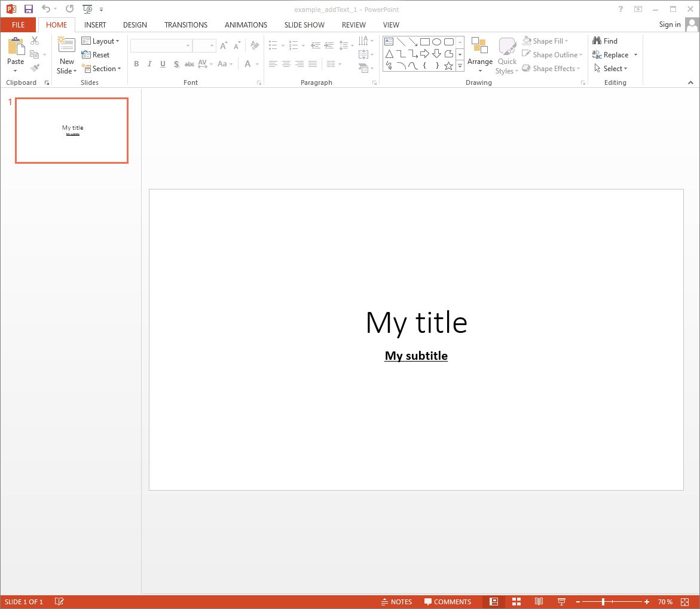Viewport: 700px width, 609px height.
Task: Open the FILE tab
Action: (19, 25)
